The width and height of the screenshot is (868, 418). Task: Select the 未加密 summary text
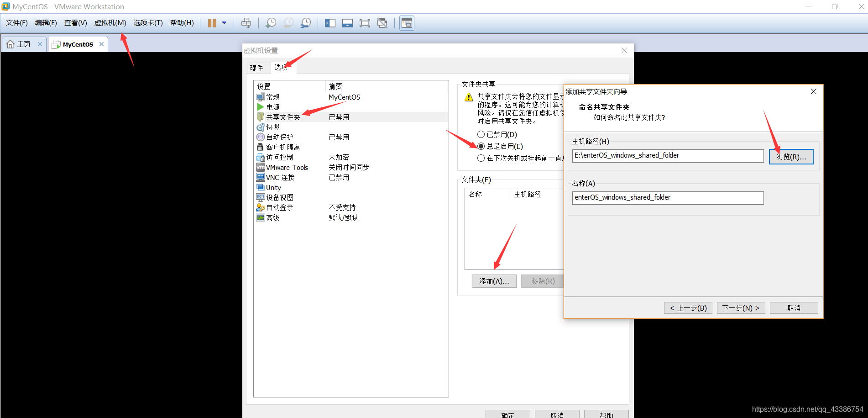339,157
